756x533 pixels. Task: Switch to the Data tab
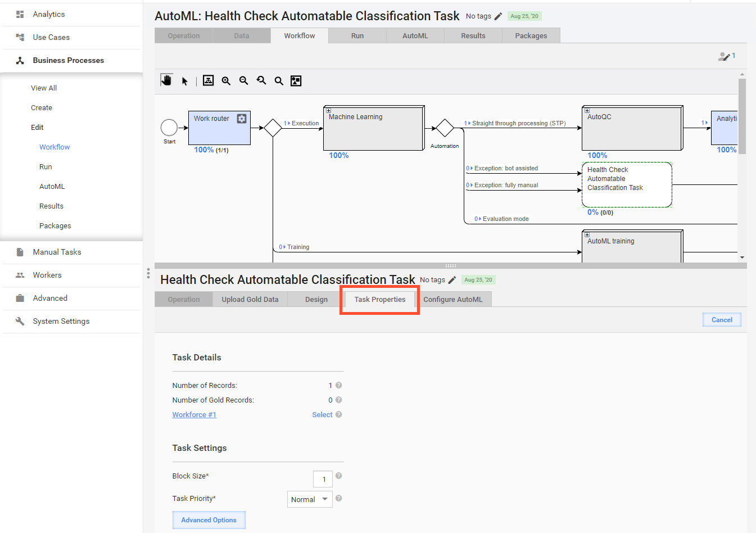242,35
